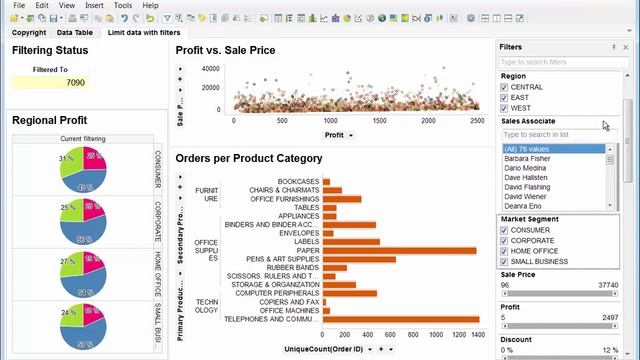Insert a Heat Map via green grid icon
This screenshot has width=640, height=360.
(405, 18)
